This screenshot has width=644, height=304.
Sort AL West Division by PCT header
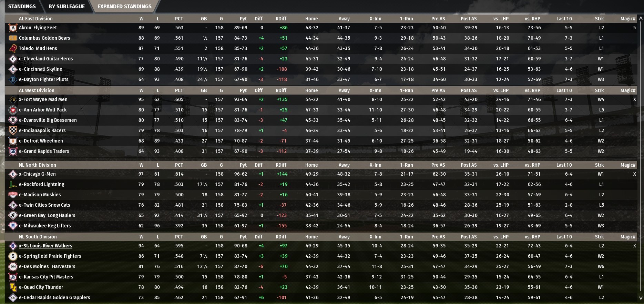coord(179,91)
